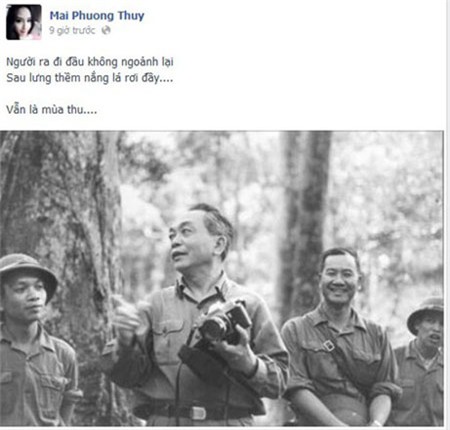This screenshot has width=450, height=430.
Task: Click the belt buckle of the central man
Action: pyautogui.click(x=197, y=413)
